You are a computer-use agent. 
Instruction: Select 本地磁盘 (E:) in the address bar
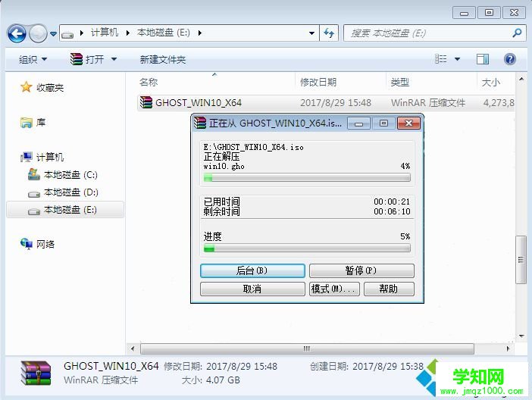[x=164, y=33]
